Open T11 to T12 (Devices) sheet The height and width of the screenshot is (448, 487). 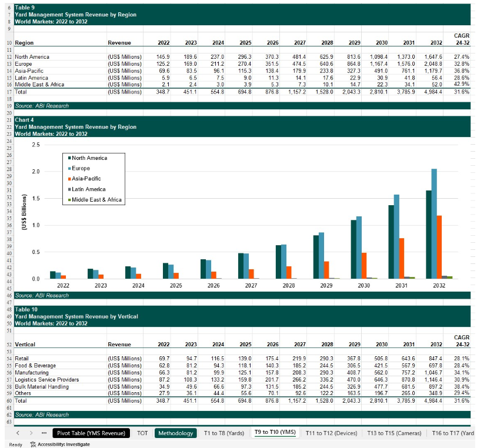(330, 433)
